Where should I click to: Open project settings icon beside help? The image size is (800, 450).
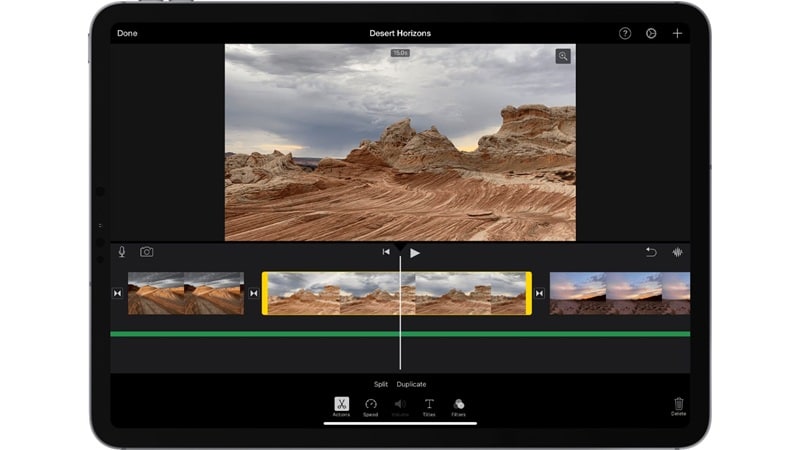pos(651,33)
